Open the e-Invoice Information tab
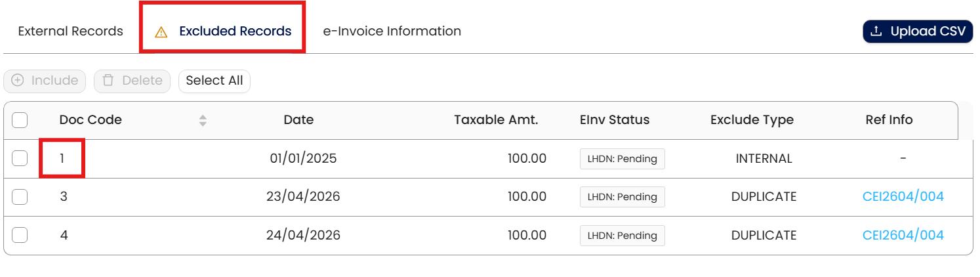This screenshot has width=980, height=277. pos(392,31)
